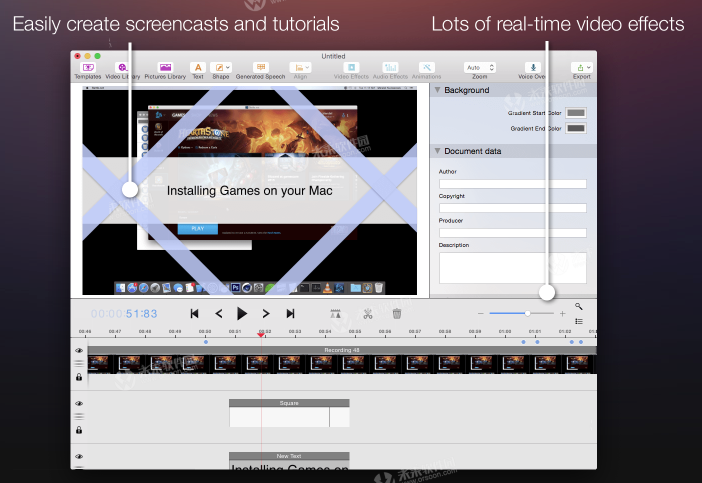
Task: Click the Square track reorder handle
Action: click(x=79, y=416)
